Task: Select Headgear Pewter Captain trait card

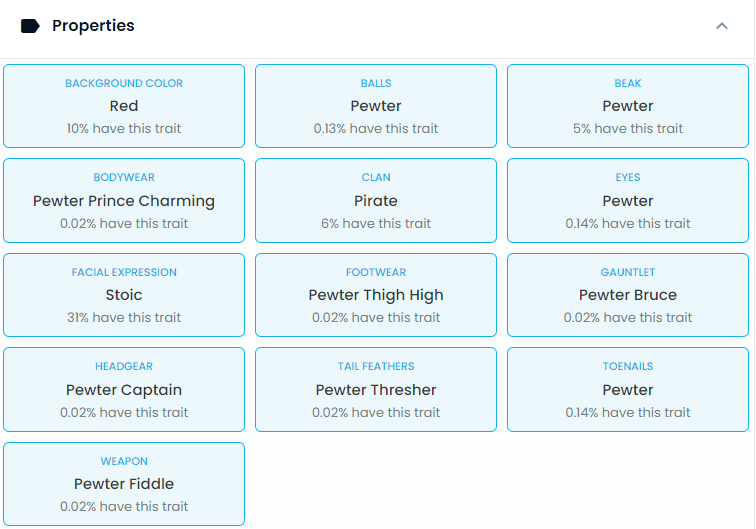Action: (x=124, y=390)
